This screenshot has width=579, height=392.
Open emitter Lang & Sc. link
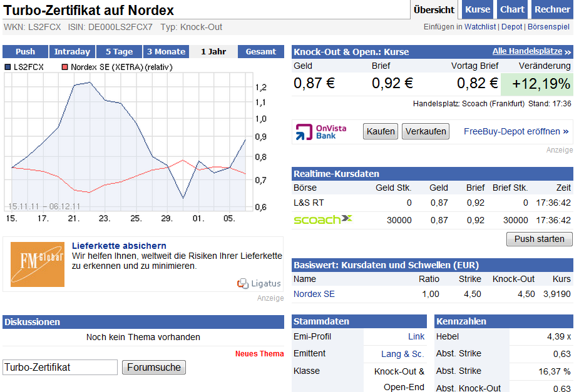pos(402,354)
